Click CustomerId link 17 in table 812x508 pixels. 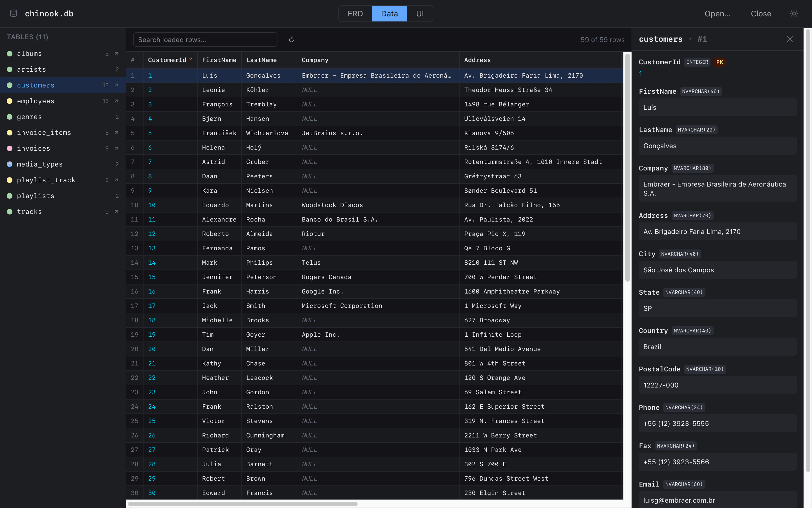coord(152,306)
